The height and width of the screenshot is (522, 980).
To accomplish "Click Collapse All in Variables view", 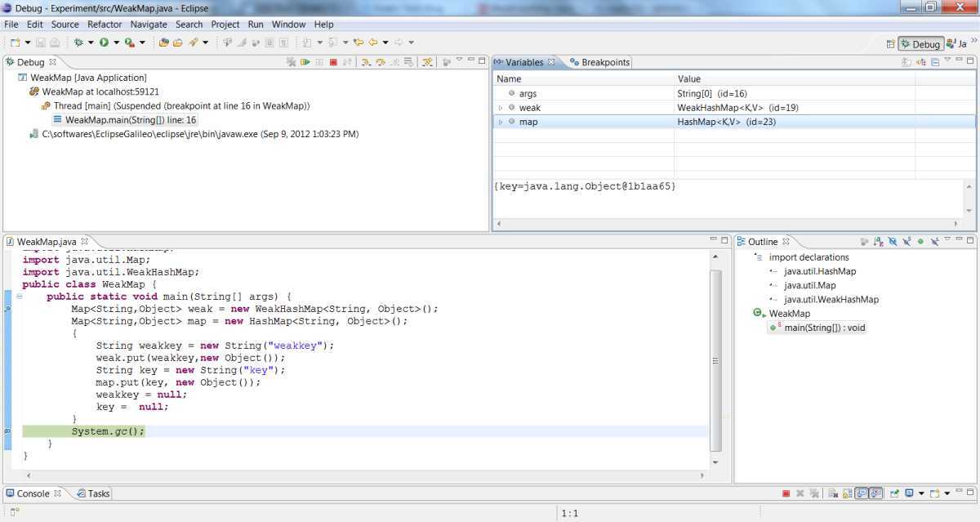I will point(933,62).
